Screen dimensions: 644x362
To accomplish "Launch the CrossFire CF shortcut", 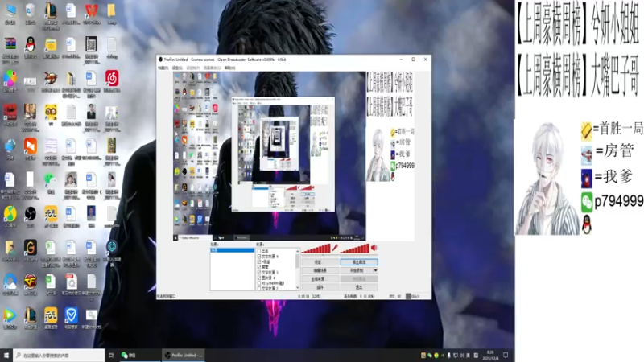I will (x=31, y=282).
